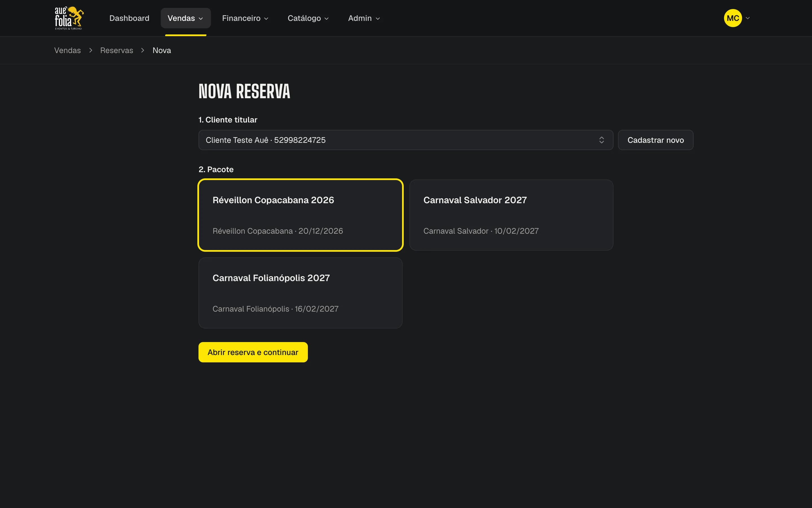Image resolution: width=812 pixels, height=508 pixels.
Task: Click the Nova breadcrumb item
Action: (x=162, y=51)
